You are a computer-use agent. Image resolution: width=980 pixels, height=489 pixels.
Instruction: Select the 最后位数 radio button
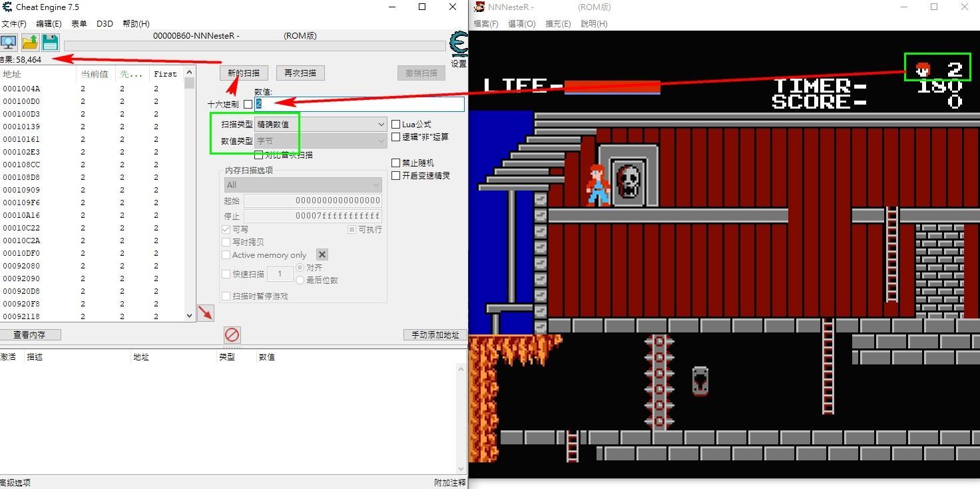tap(300, 280)
